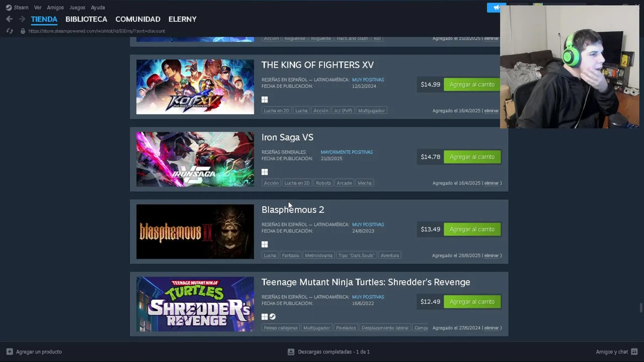
Task: Select the Metroidvania tag on Blasphemous 2
Action: pos(318,255)
